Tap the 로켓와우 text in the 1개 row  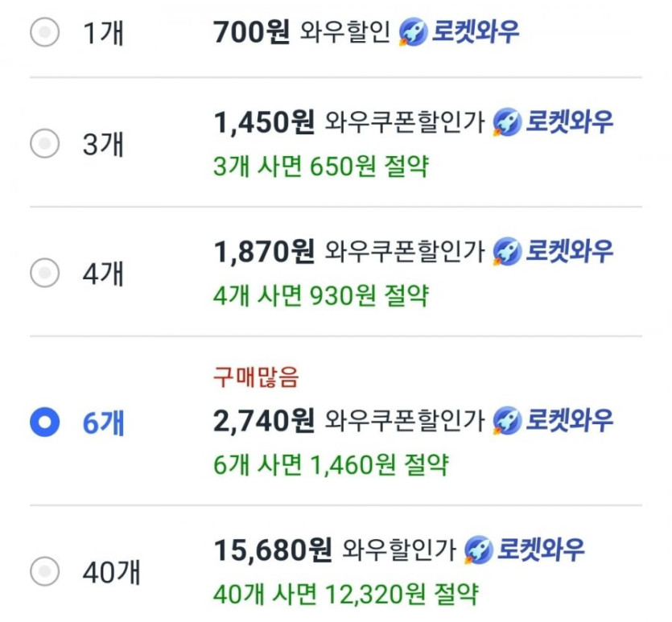pyautogui.click(x=475, y=33)
